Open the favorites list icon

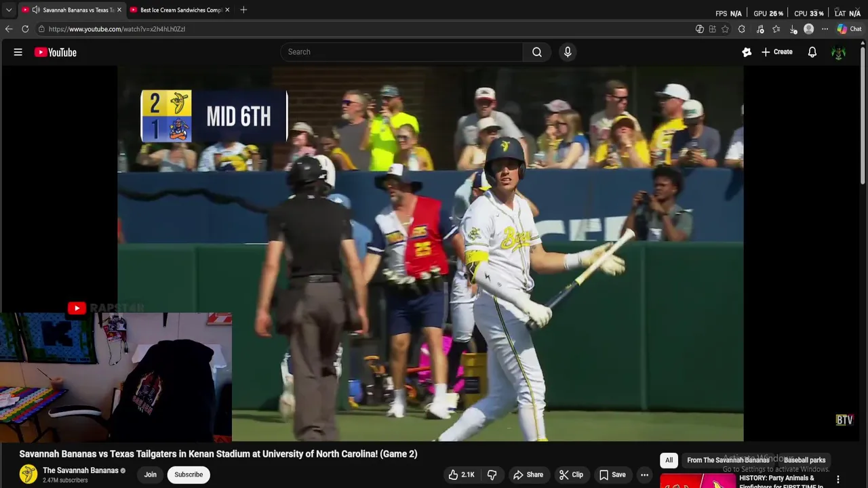pyautogui.click(x=776, y=29)
